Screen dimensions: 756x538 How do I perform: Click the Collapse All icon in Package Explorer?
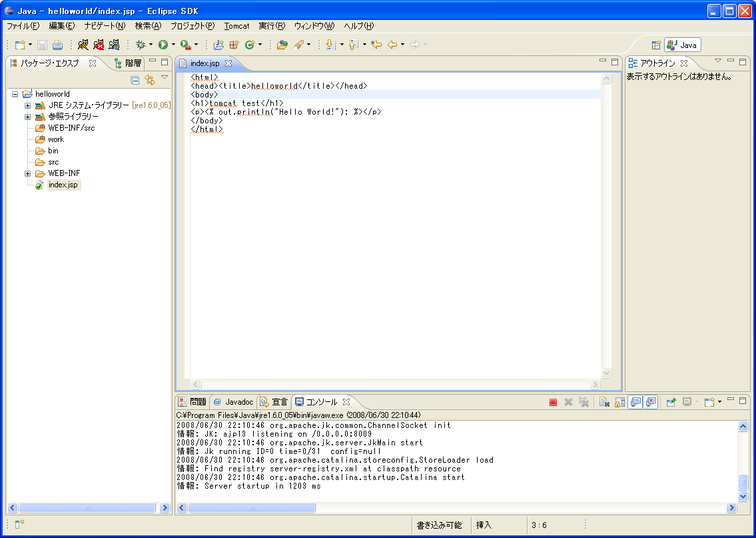click(135, 80)
